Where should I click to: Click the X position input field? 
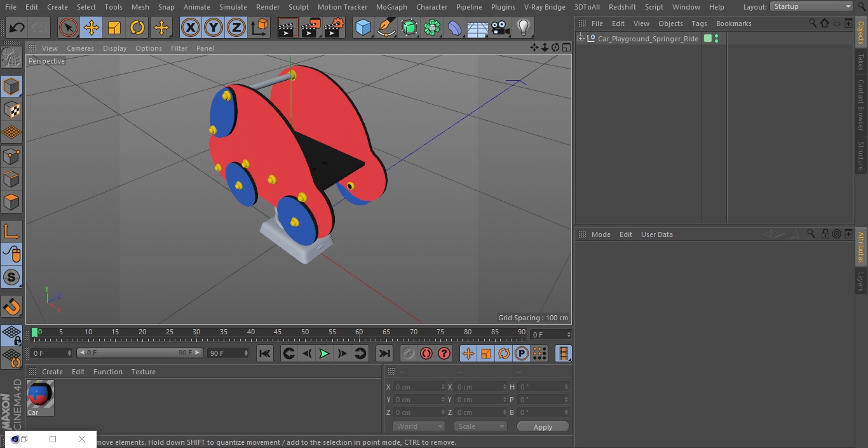(x=419, y=387)
